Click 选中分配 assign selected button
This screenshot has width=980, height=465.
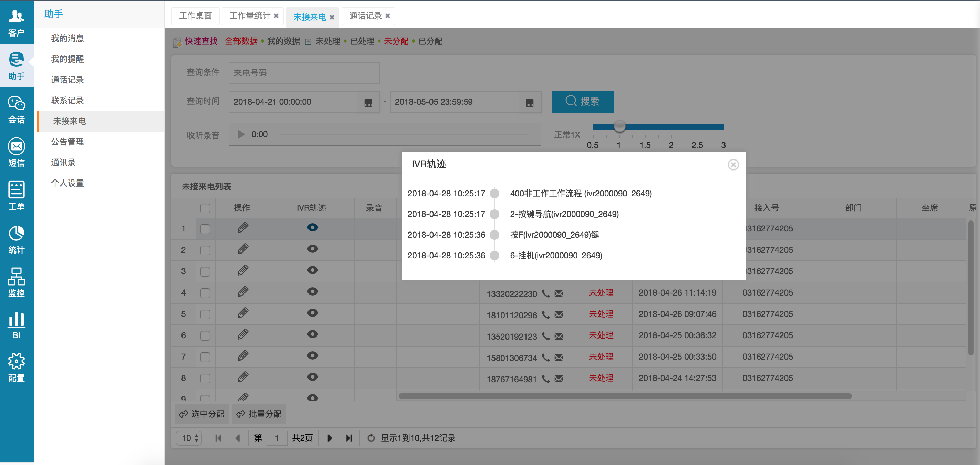coord(202,414)
